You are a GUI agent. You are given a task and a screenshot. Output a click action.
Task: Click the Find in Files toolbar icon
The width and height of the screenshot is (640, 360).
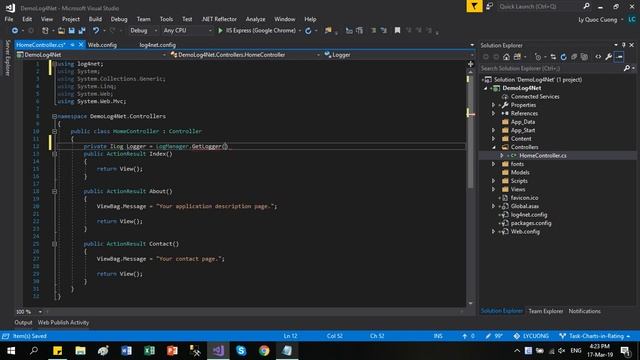point(328,31)
